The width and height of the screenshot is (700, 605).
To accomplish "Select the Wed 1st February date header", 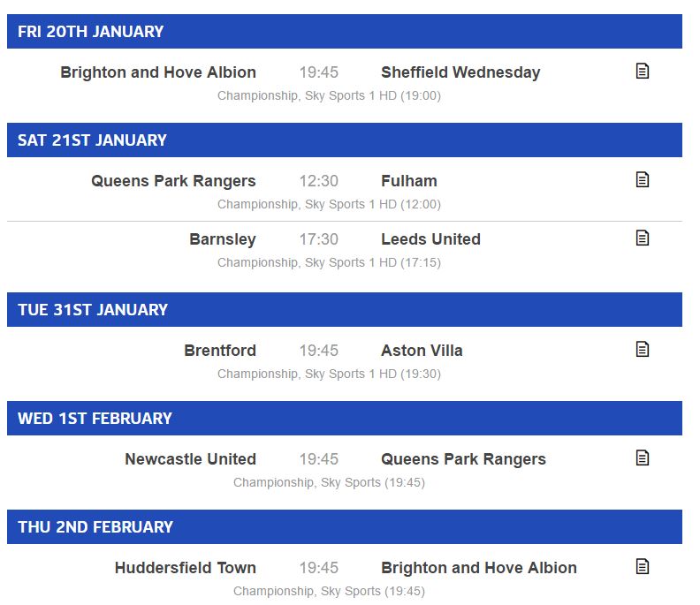I will click(x=344, y=418).
